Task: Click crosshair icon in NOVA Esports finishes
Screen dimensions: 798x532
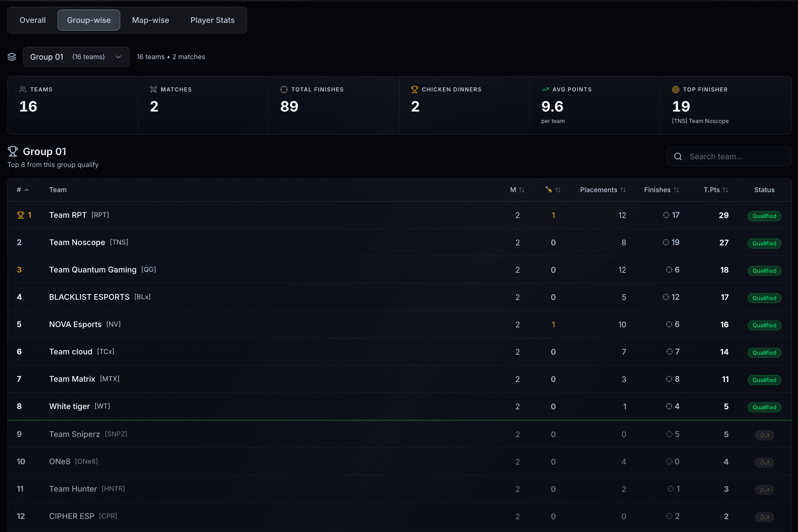Action: (669, 324)
